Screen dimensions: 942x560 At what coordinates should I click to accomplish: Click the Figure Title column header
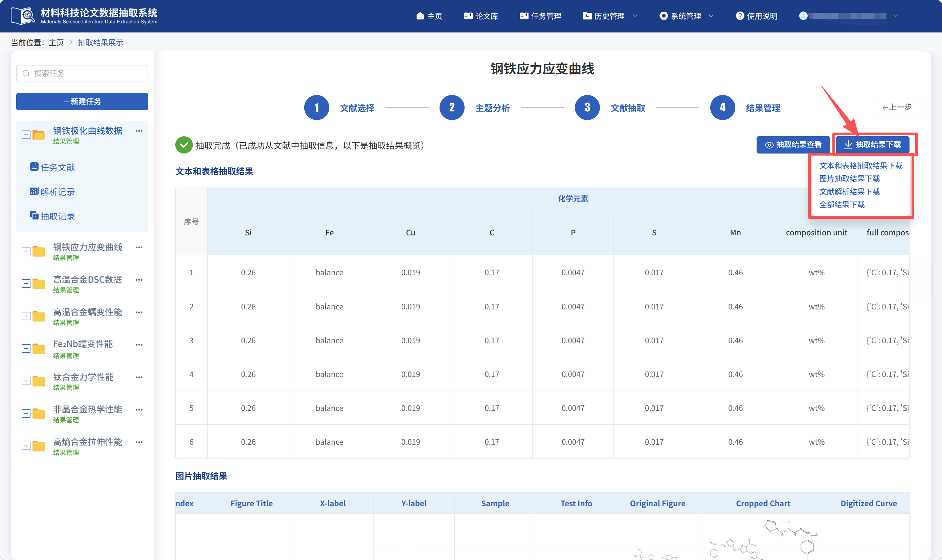(x=251, y=503)
